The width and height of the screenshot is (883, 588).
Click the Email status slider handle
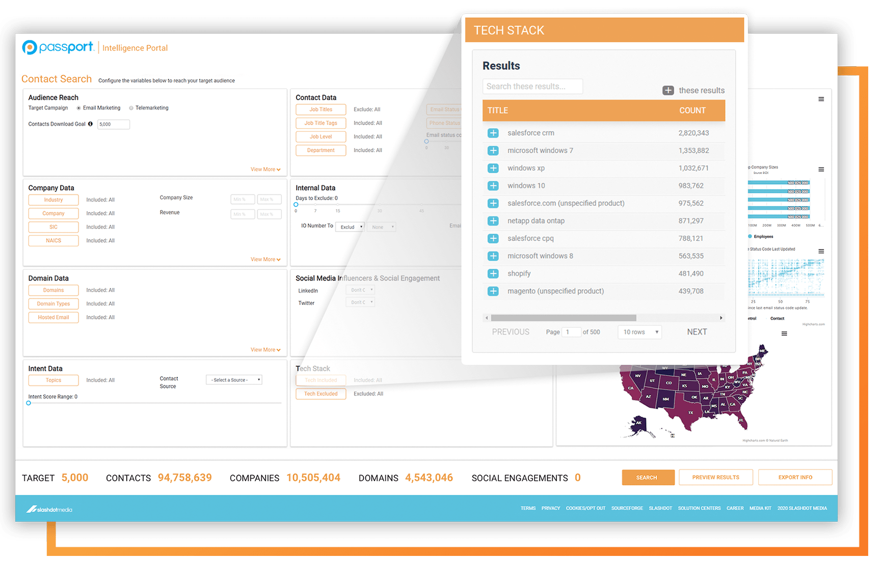click(426, 142)
